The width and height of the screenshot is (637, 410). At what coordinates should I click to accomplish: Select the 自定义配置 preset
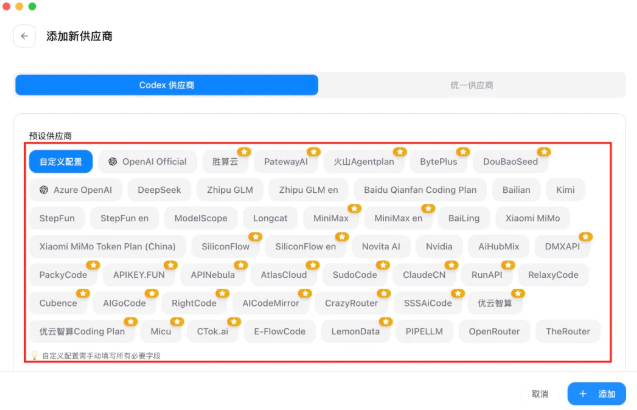click(x=61, y=162)
